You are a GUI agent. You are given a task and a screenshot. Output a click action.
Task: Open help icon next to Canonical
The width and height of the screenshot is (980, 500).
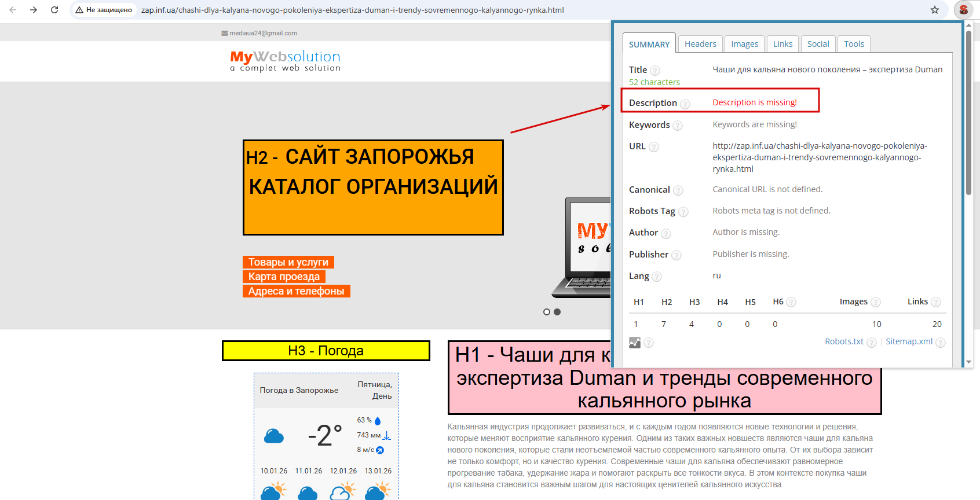pos(678,190)
